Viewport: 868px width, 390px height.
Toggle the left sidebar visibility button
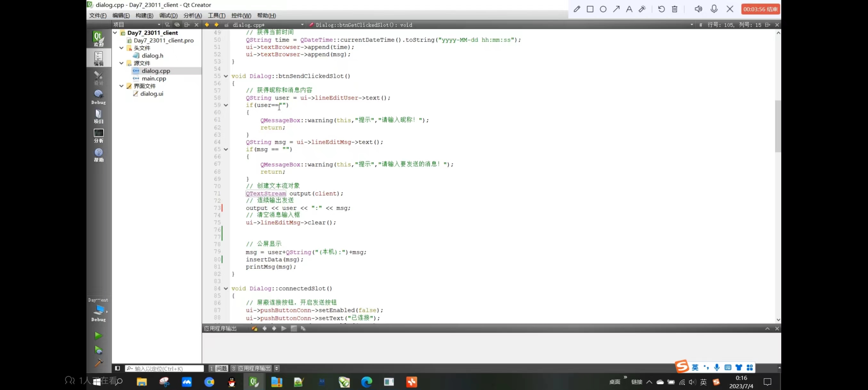(117, 369)
